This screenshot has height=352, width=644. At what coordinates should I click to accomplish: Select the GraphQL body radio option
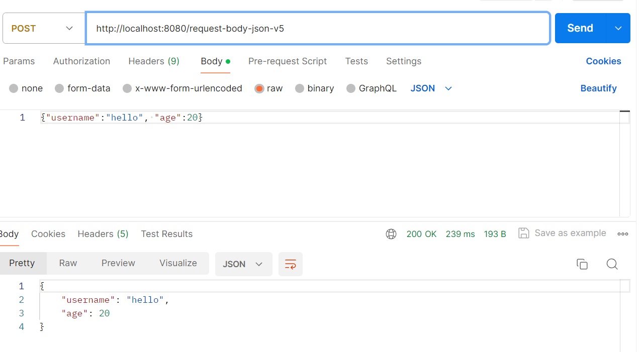[351, 88]
